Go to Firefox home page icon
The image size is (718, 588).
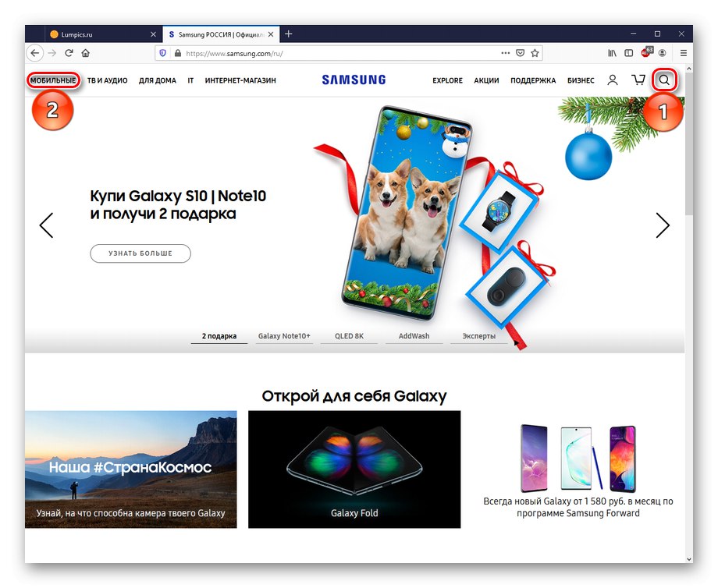(x=86, y=53)
